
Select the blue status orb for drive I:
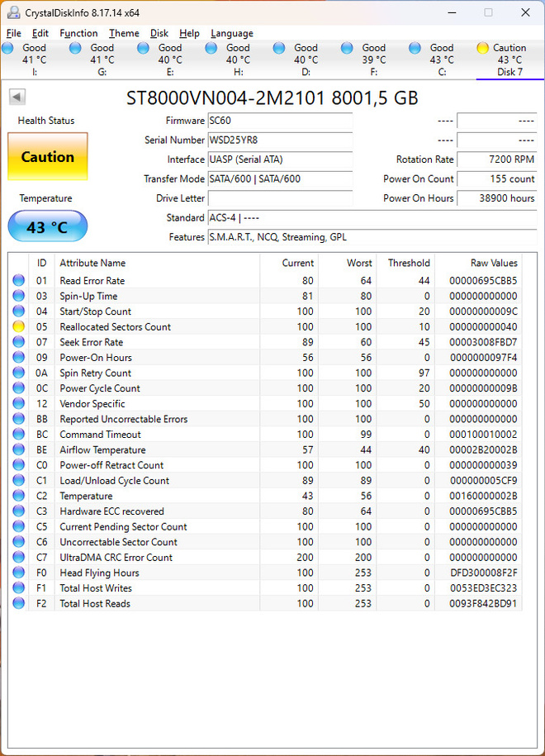7,48
